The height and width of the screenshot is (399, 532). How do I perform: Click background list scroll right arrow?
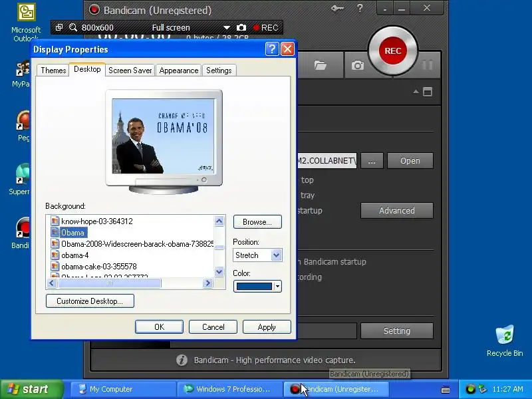pyautogui.click(x=207, y=283)
